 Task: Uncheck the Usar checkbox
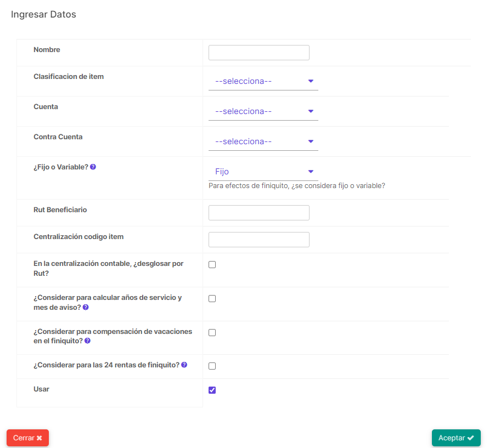click(212, 390)
